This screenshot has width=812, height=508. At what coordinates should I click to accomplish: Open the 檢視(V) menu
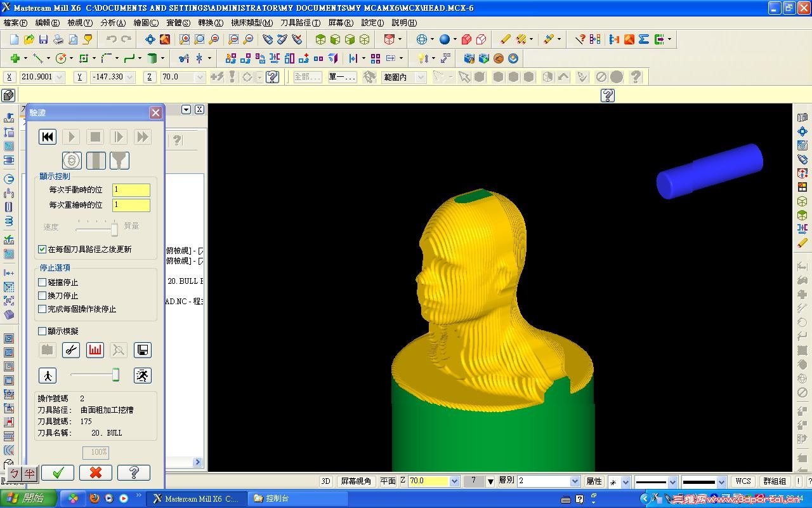pyautogui.click(x=80, y=23)
